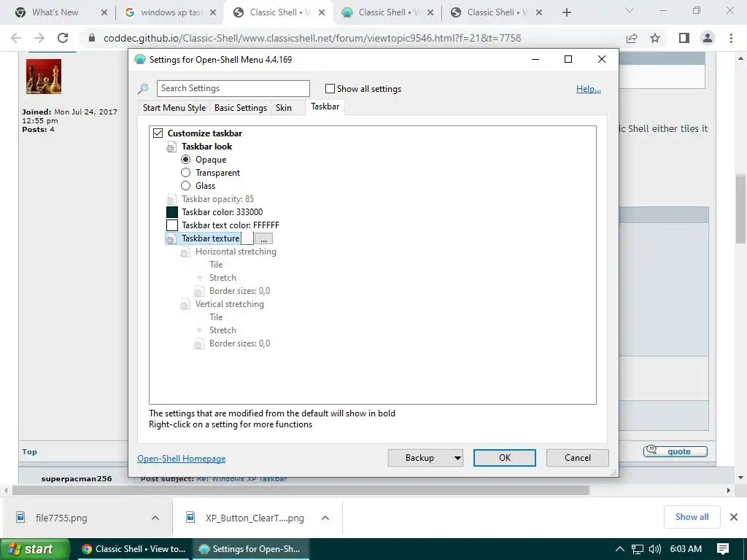The image size is (747, 560).
Task: Switch to the Start Menu Style tab
Action: pyautogui.click(x=174, y=108)
